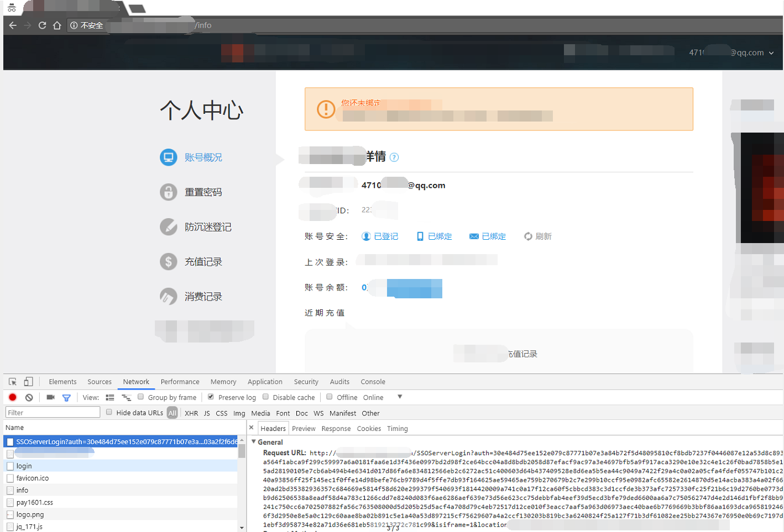
Task: Show the overview waterfall view icon
Action: [127, 397]
